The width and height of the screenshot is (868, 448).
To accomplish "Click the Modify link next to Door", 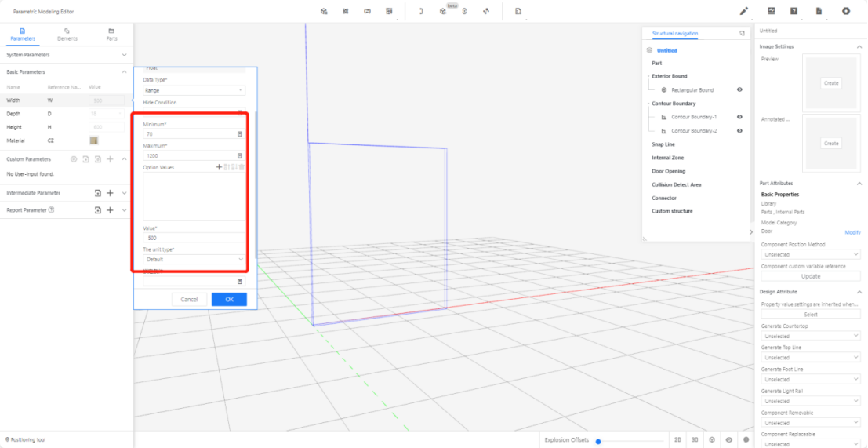I will pyautogui.click(x=852, y=232).
